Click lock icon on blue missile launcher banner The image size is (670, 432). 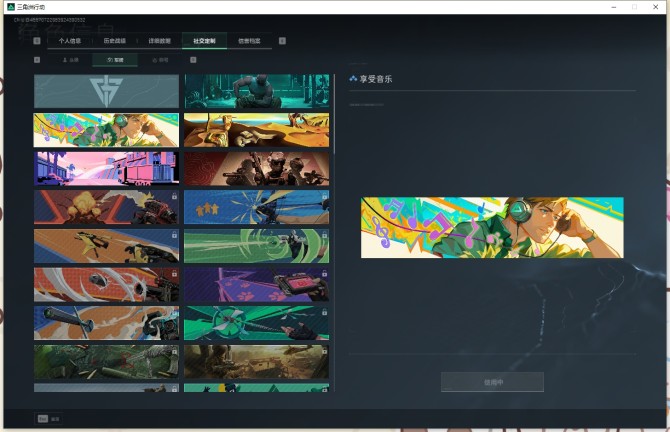[174, 312]
